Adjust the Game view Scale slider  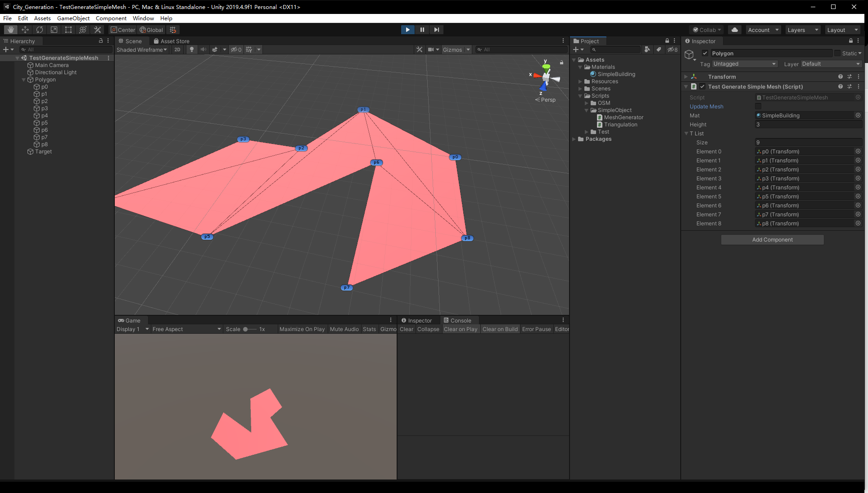coord(246,329)
